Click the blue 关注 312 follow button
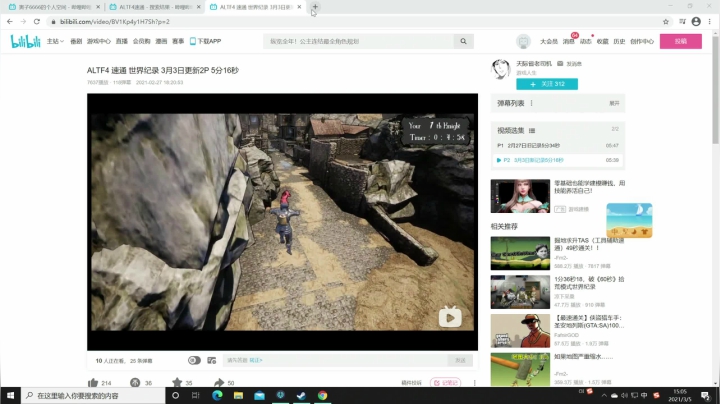The width and height of the screenshot is (720, 404). [x=547, y=84]
